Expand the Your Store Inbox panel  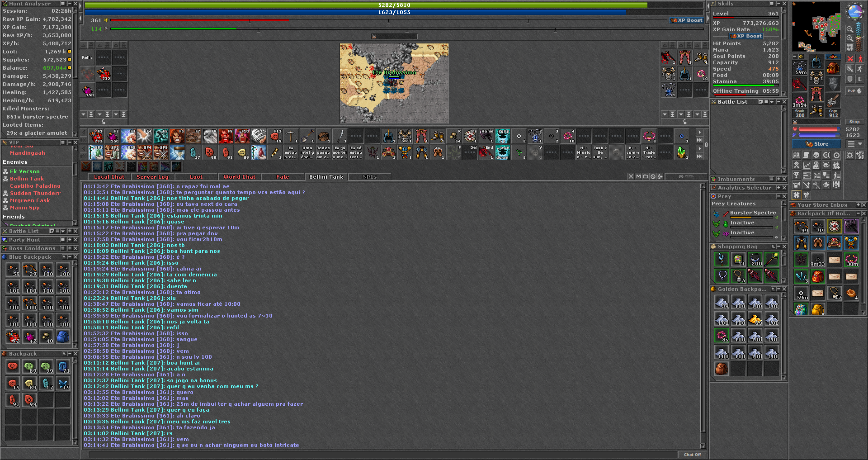click(x=858, y=205)
